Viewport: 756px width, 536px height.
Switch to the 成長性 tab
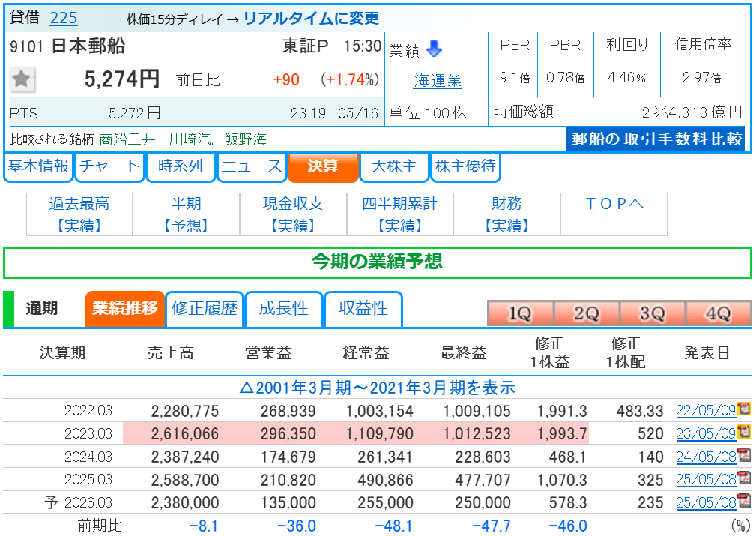[x=283, y=309]
